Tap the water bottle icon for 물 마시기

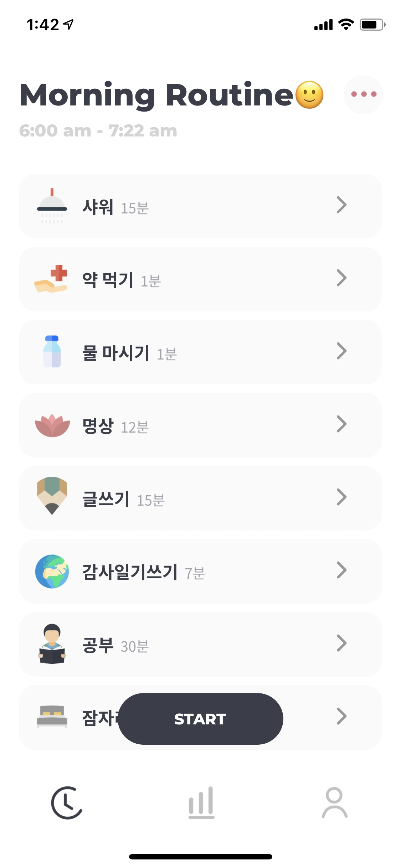pos(52,352)
